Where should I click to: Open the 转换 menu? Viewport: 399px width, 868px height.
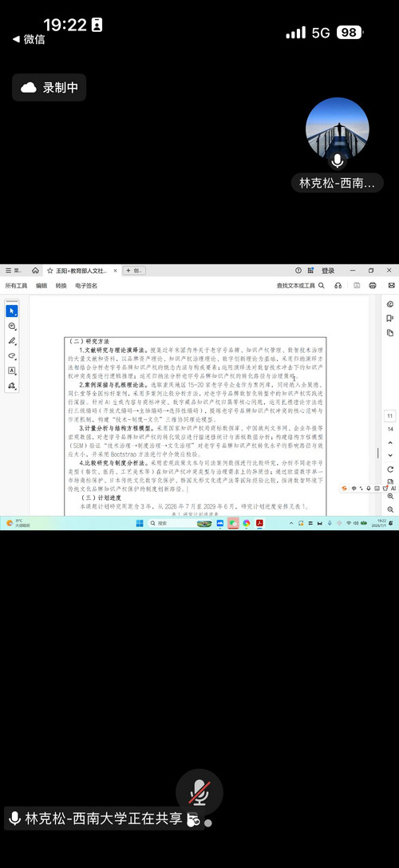tap(61, 286)
